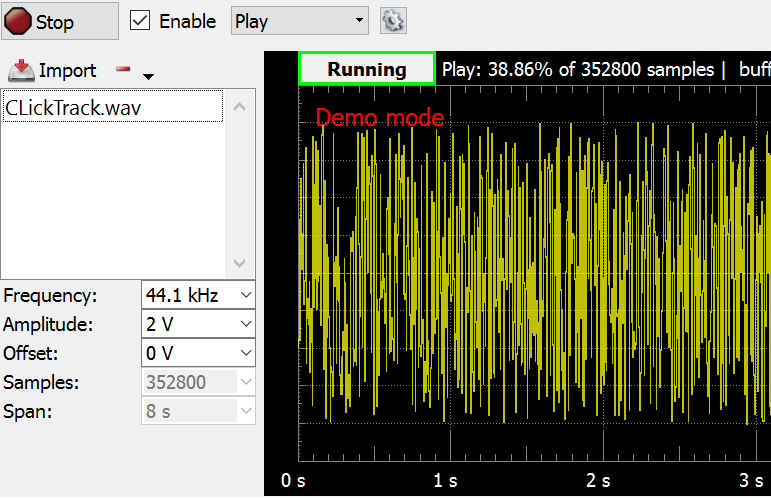
Task: Click the red Stop button
Action: coord(59,21)
